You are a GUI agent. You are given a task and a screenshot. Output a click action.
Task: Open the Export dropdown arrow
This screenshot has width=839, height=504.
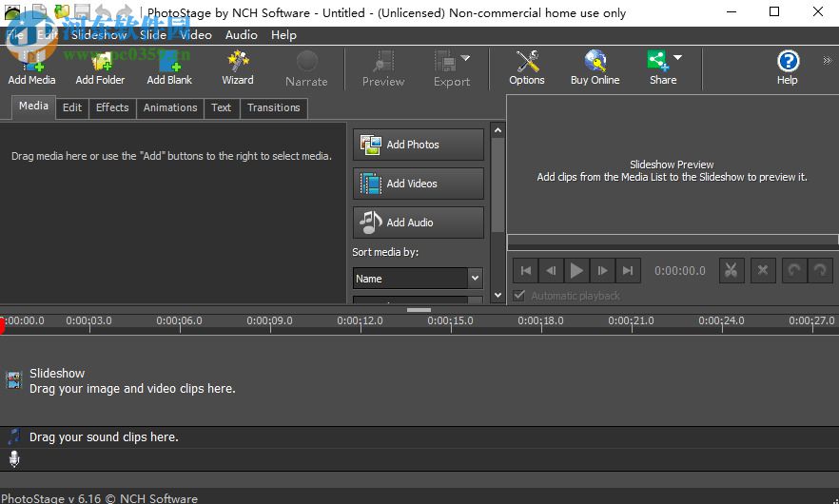(x=465, y=58)
